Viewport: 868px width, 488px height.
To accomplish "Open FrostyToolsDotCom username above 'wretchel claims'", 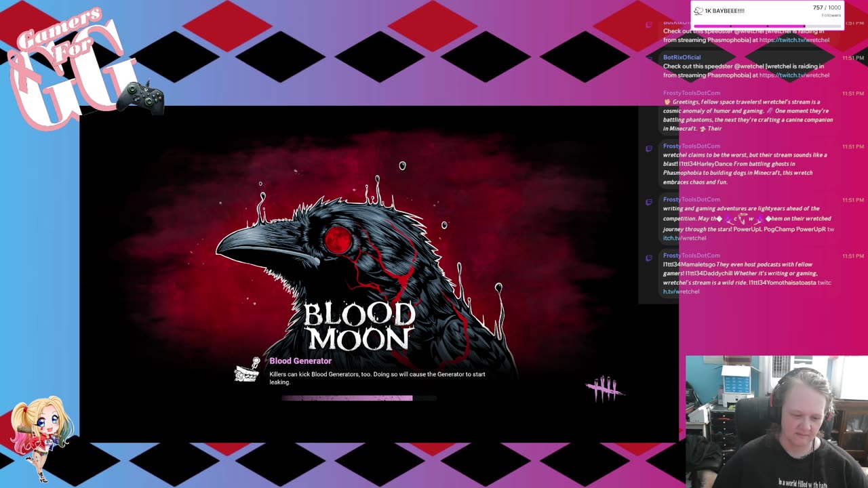I will coord(692,146).
